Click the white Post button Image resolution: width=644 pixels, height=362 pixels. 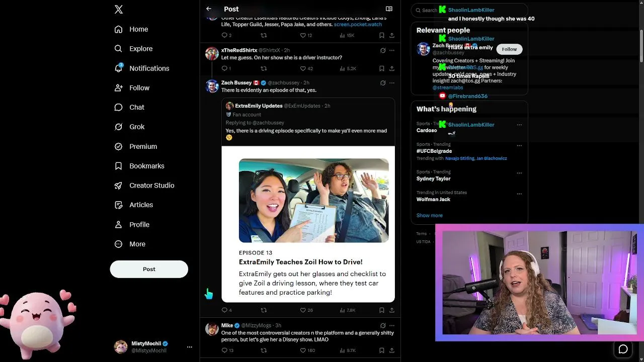(x=149, y=269)
